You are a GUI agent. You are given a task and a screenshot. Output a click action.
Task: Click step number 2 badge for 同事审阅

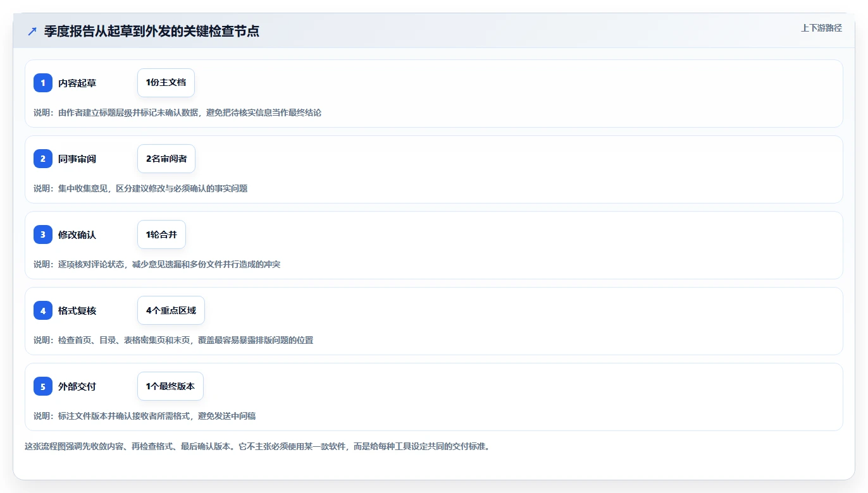(43, 159)
